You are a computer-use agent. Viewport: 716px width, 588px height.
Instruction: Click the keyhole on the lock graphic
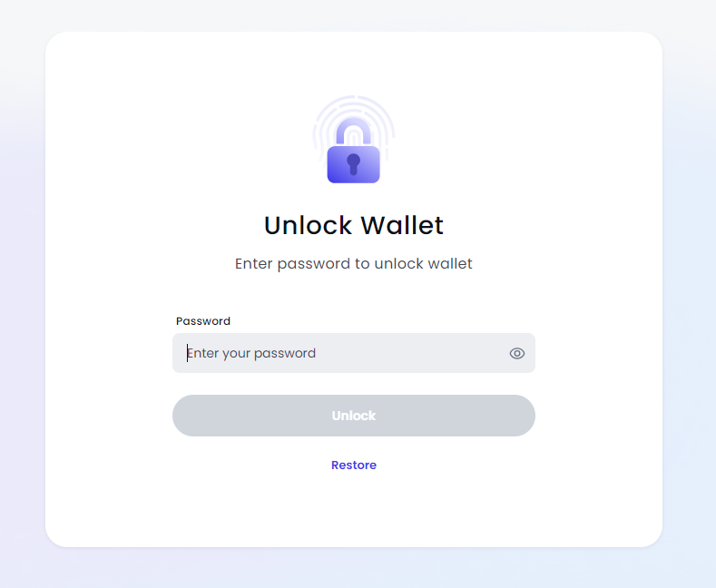[x=353, y=163]
